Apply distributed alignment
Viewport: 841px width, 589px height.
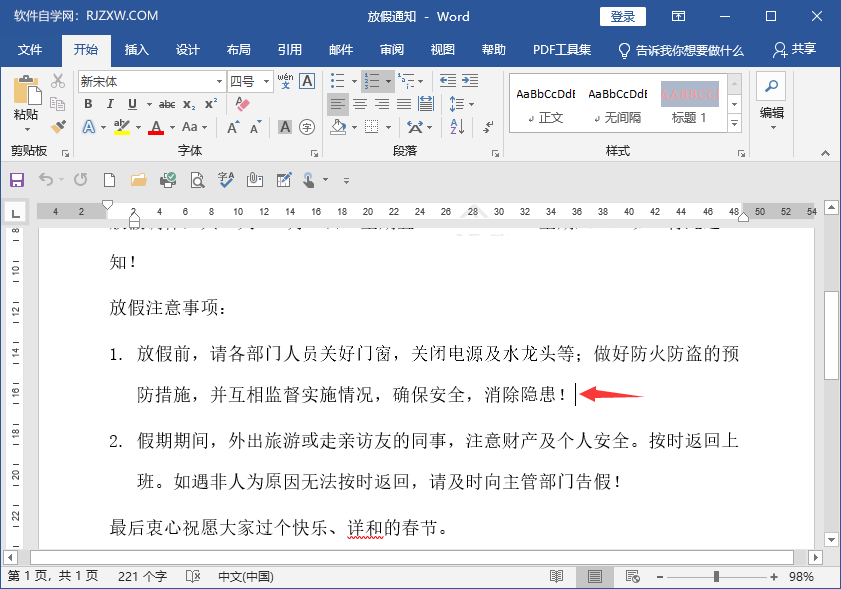[426, 104]
